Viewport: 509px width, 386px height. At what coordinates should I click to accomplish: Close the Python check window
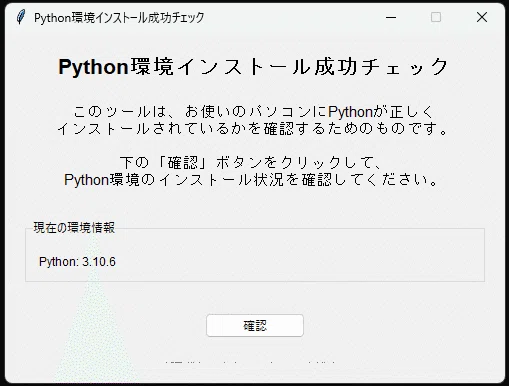point(482,17)
